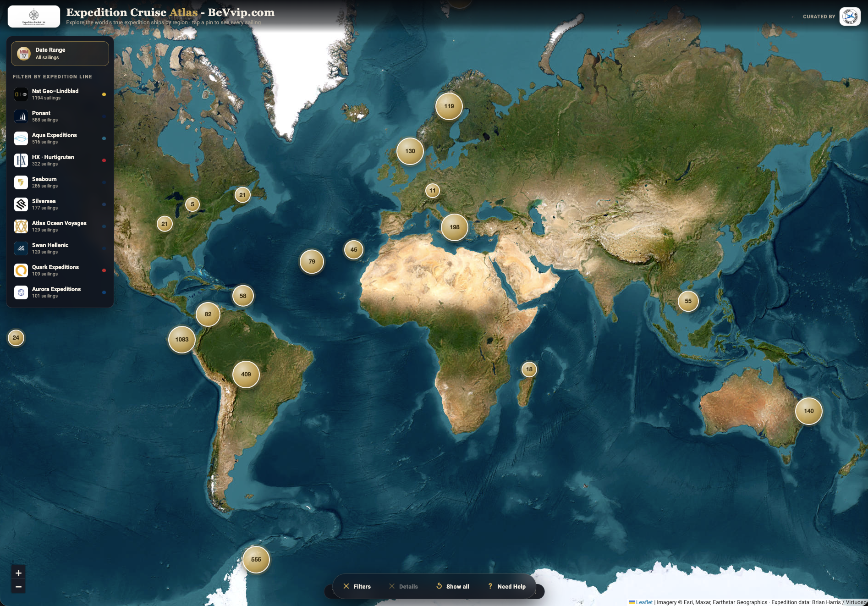
Task: Click the Silversea logo icon
Action: (21, 204)
